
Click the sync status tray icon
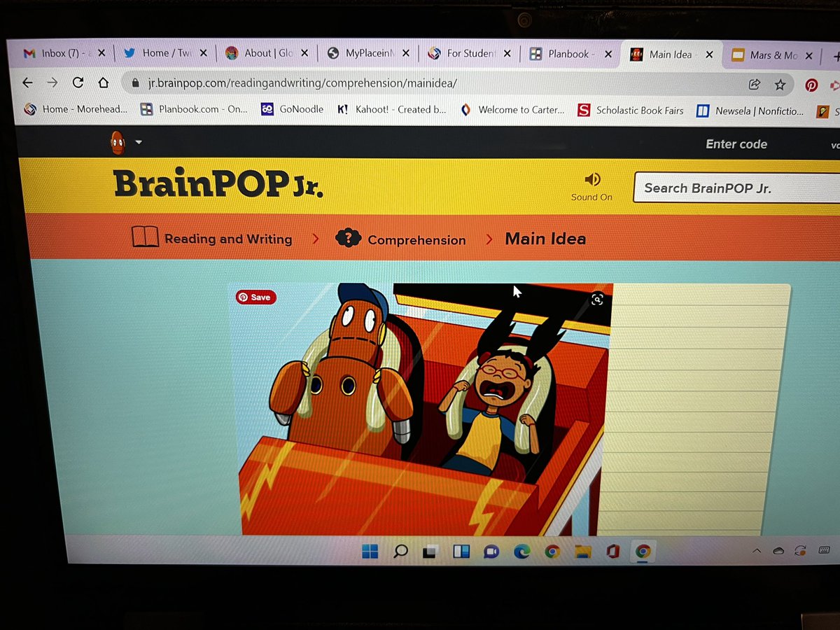(x=801, y=552)
